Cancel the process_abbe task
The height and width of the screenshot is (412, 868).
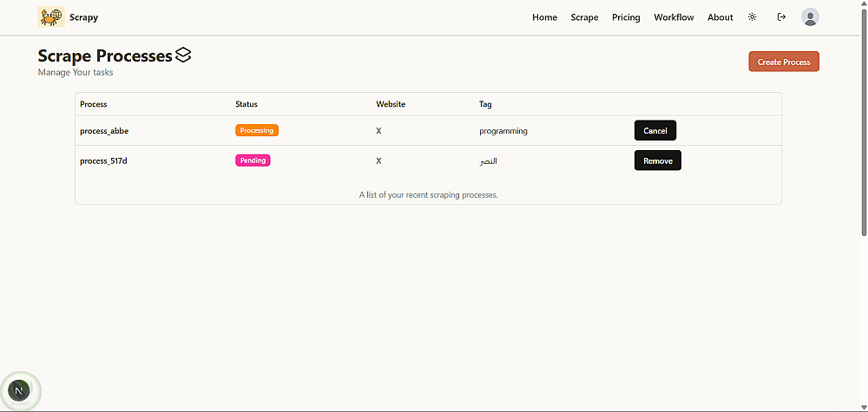(x=655, y=131)
